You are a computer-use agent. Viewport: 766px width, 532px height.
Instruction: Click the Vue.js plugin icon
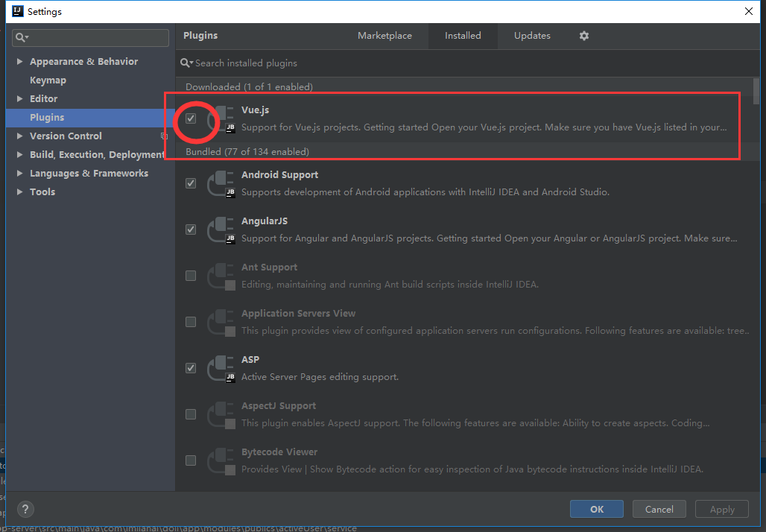[x=221, y=118]
